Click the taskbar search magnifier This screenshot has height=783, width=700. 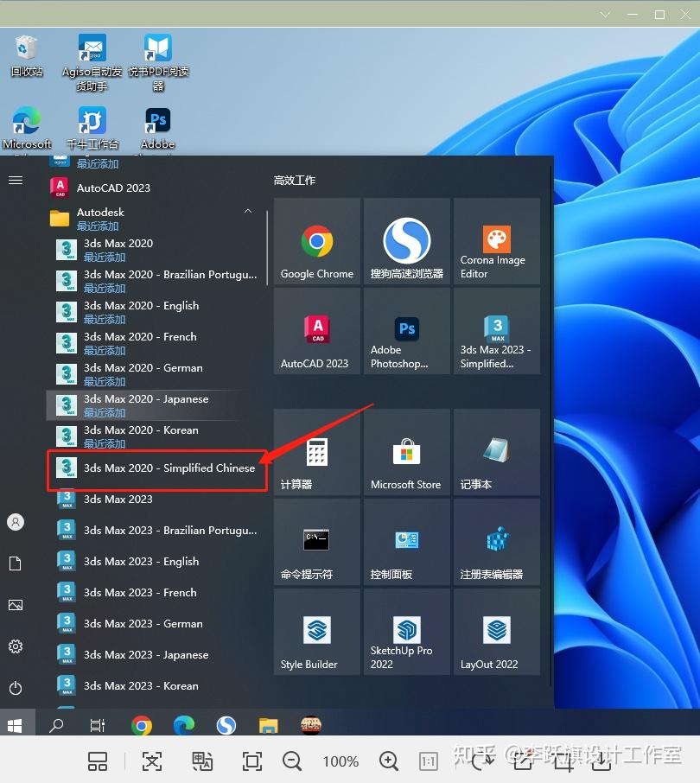[56, 725]
